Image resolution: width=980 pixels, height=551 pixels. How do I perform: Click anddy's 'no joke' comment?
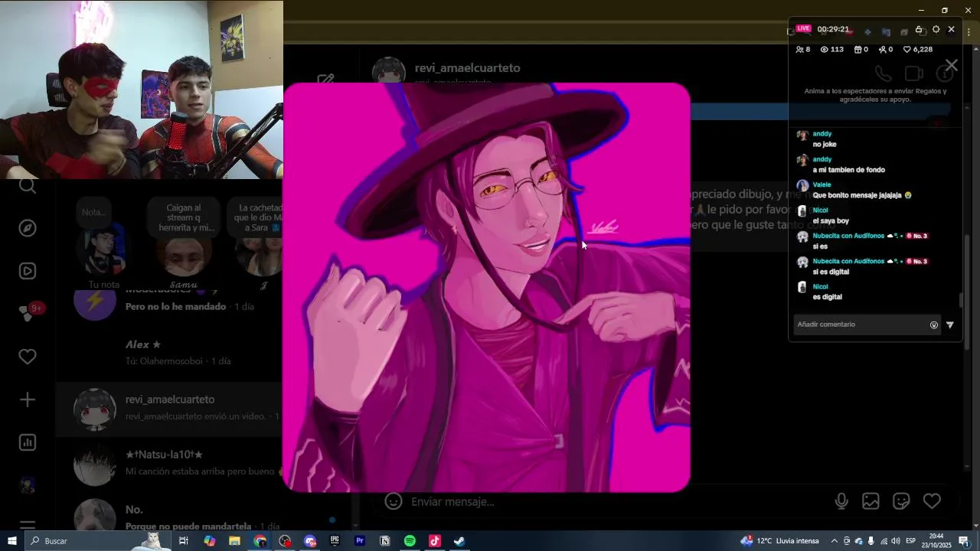tap(825, 144)
